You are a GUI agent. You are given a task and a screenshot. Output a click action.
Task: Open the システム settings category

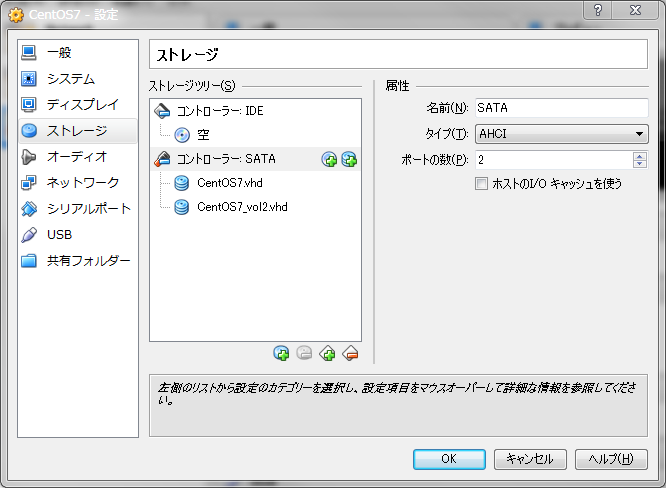[x=78, y=79]
